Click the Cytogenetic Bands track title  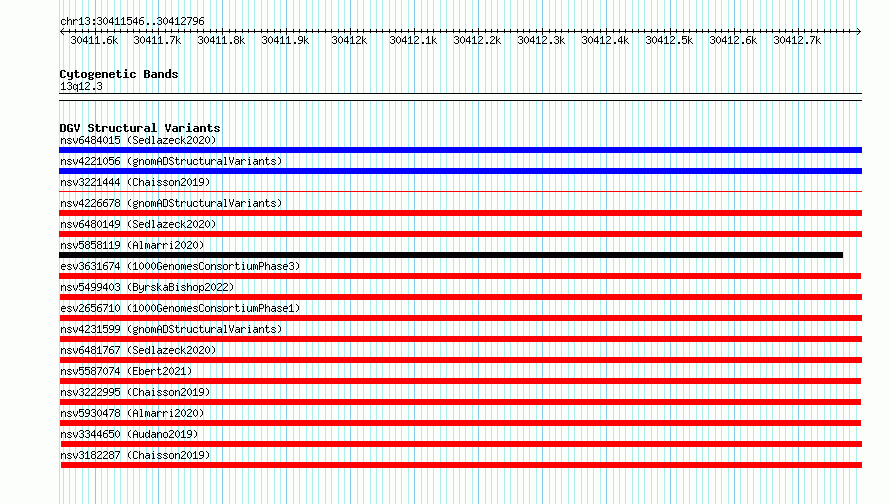tap(119, 74)
